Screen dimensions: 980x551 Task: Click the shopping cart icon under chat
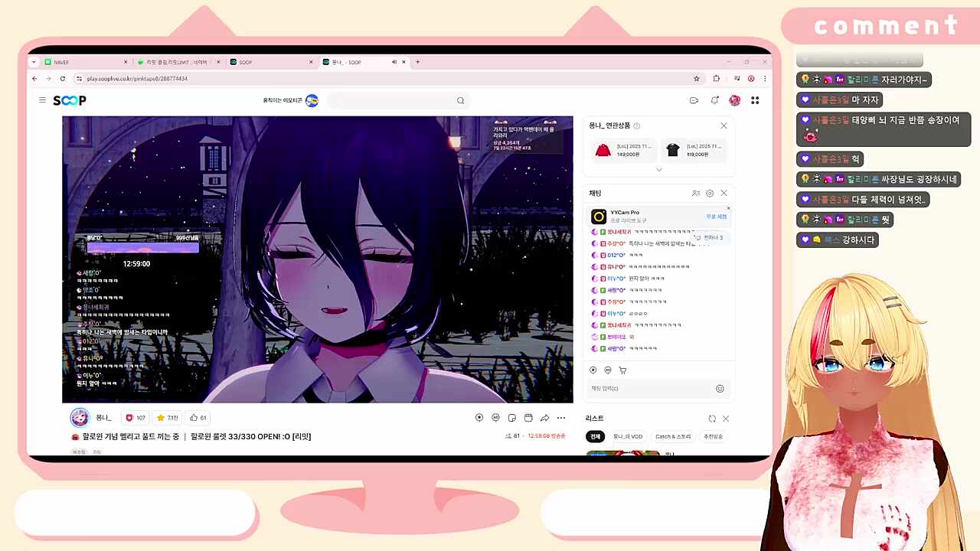pyautogui.click(x=622, y=370)
